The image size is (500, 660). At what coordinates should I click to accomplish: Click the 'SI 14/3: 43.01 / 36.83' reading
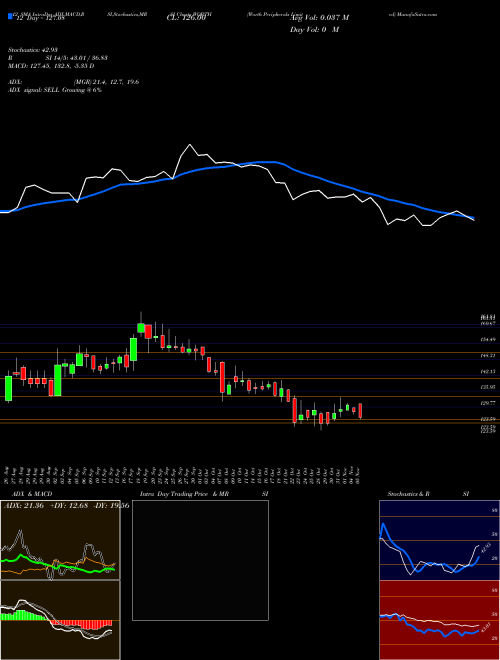click(x=77, y=58)
